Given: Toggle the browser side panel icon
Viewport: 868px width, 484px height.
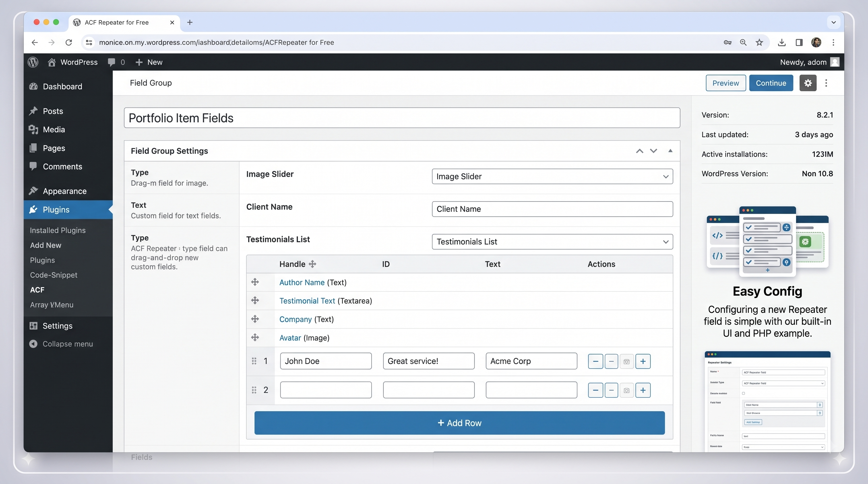Looking at the screenshot, I should point(799,43).
